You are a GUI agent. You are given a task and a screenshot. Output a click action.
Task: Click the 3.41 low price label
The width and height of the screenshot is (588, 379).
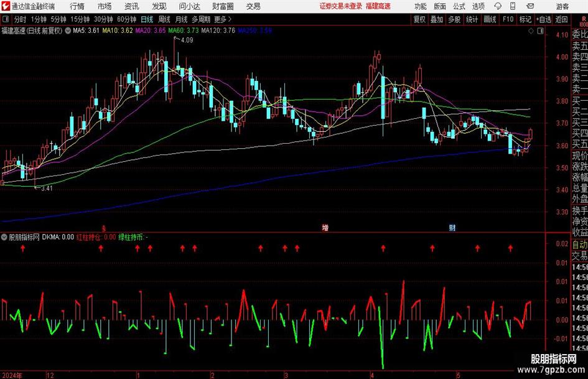47,189
